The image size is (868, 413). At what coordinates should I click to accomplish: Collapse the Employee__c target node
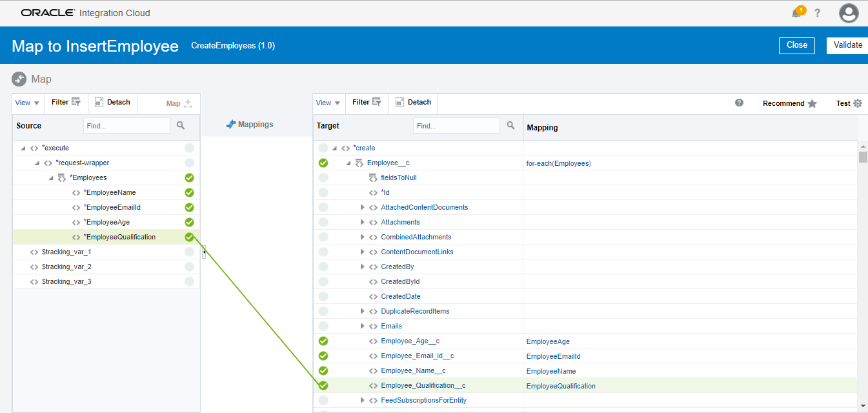coord(348,163)
